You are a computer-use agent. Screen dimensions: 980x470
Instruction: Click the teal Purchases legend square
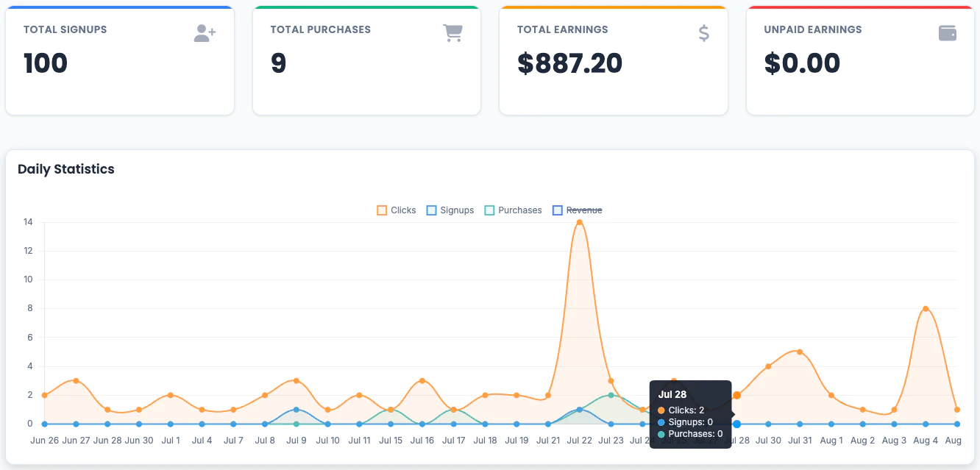click(489, 210)
